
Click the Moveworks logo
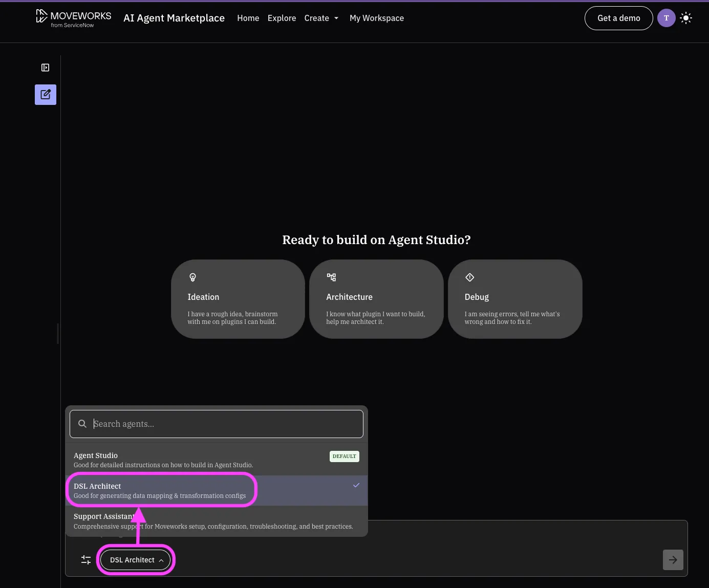pos(73,18)
